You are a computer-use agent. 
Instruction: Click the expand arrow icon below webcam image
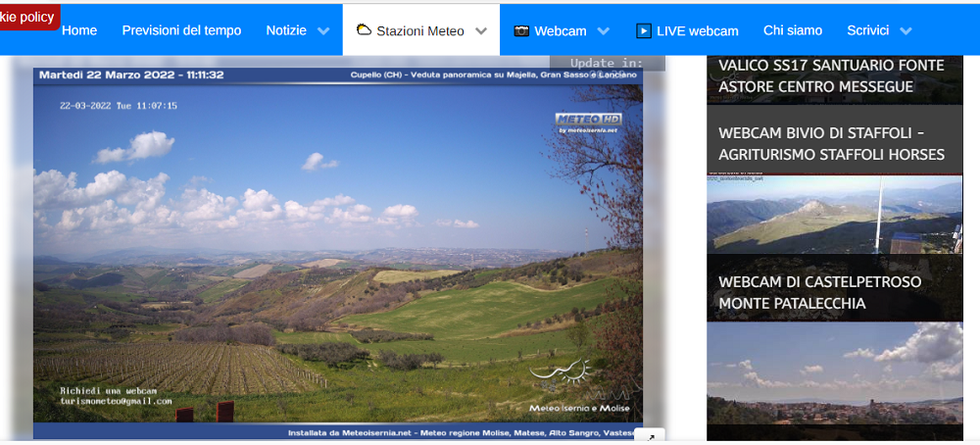(x=650, y=436)
